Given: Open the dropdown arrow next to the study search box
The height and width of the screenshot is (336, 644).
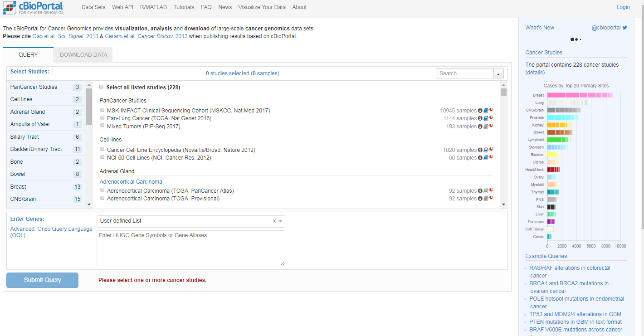Looking at the screenshot, I should point(498,73).
